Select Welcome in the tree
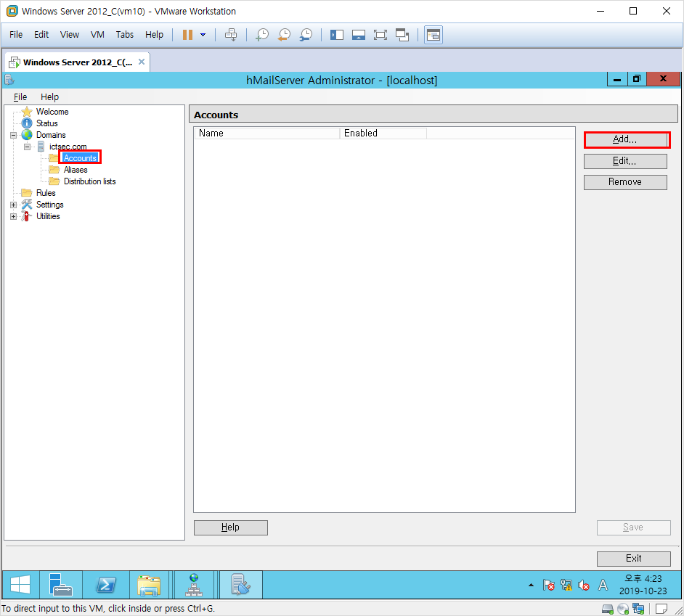684x616 pixels. tap(52, 112)
